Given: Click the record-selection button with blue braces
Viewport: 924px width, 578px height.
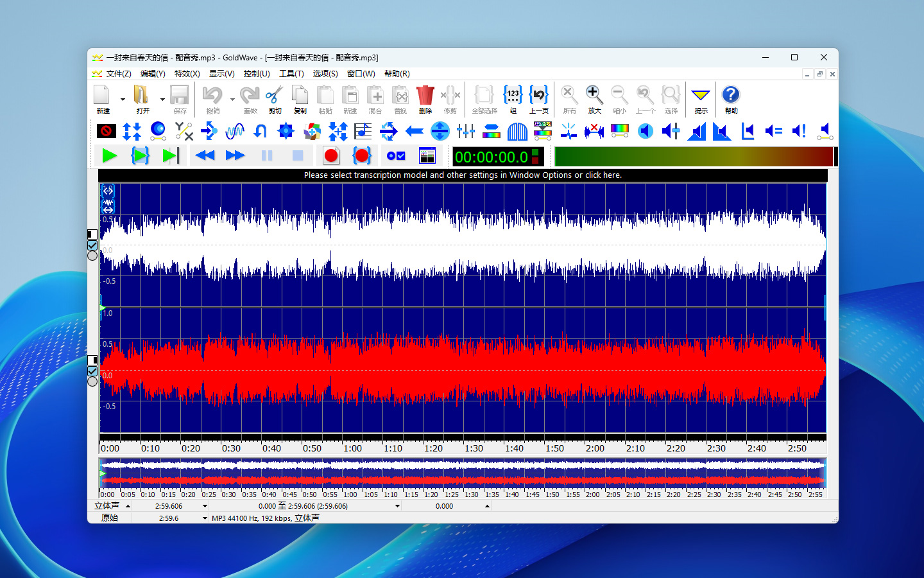Looking at the screenshot, I should coord(362,156).
